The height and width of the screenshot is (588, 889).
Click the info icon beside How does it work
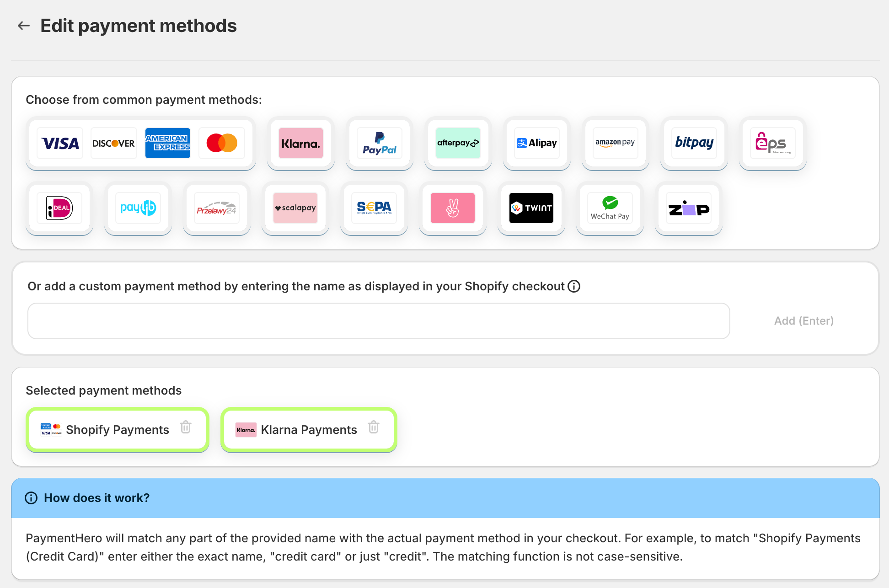[31, 498]
